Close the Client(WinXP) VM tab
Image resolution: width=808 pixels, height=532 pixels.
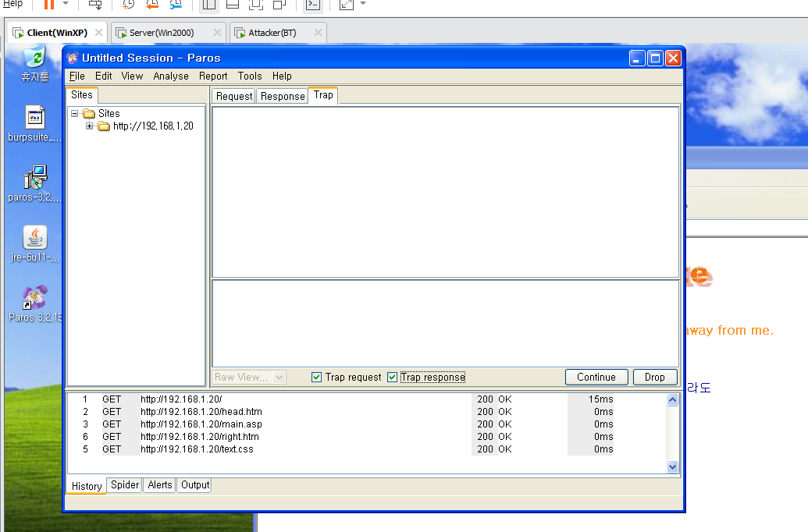tap(98, 33)
